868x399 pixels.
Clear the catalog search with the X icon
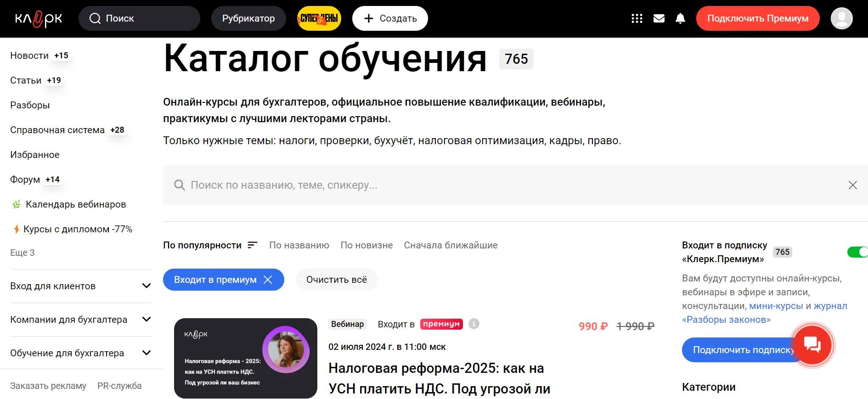[853, 185]
